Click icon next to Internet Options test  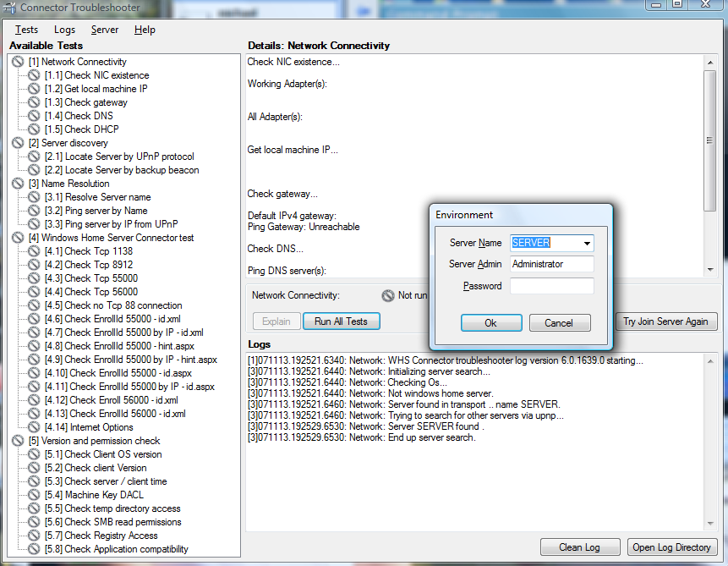tap(34, 427)
